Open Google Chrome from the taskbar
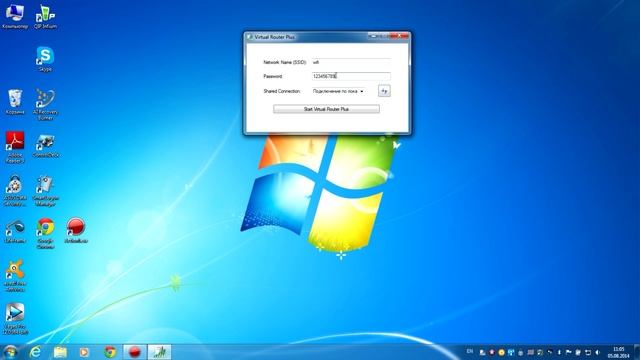The height and width of the screenshot is (360, 640). [109, 352]
